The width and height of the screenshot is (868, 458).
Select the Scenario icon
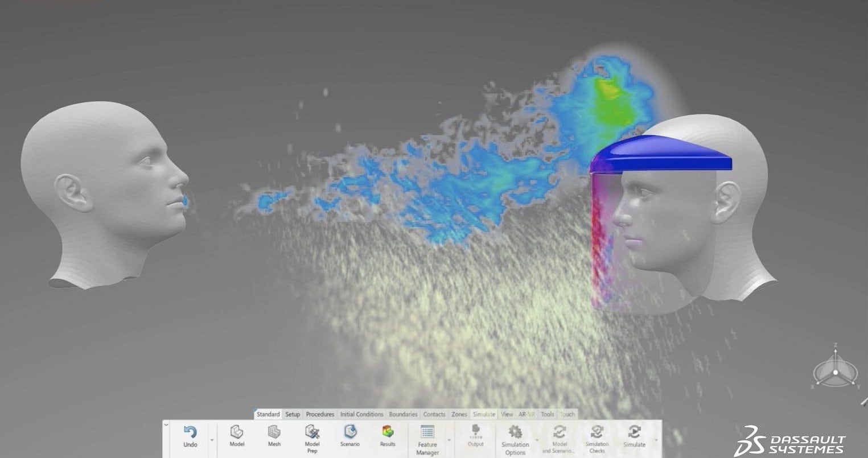point(350,432)
